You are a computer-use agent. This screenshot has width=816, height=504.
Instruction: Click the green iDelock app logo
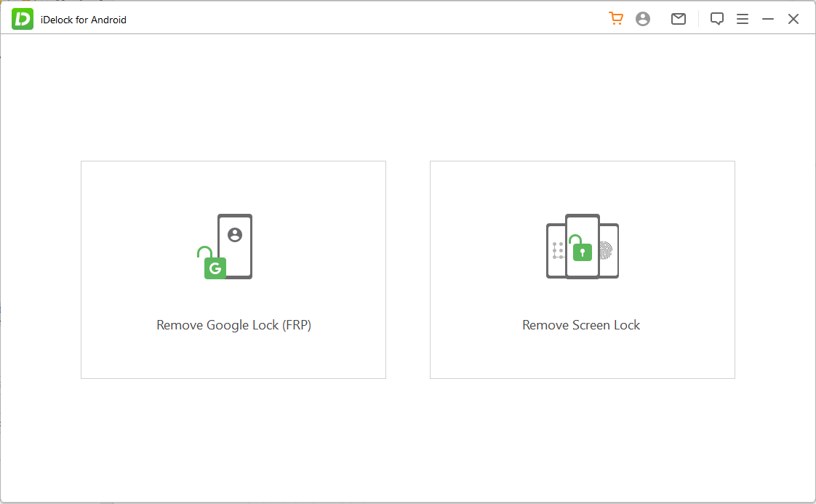[23, 20]
